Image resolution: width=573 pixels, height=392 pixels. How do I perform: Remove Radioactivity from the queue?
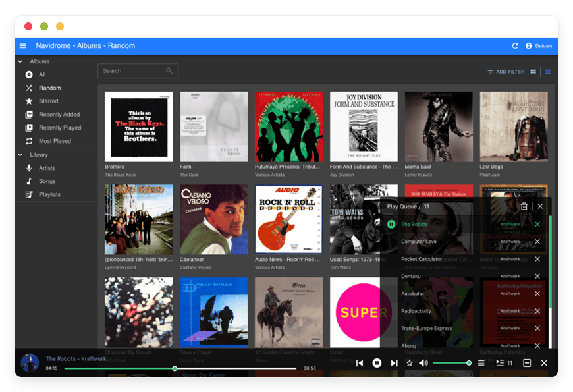pos(537,311)
